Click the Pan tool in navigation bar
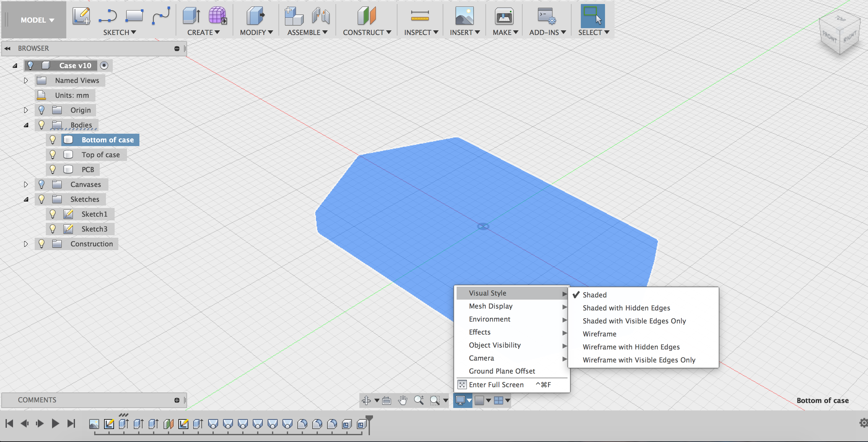The height and width of the screenshot is (442, 868). pos(403,400)
